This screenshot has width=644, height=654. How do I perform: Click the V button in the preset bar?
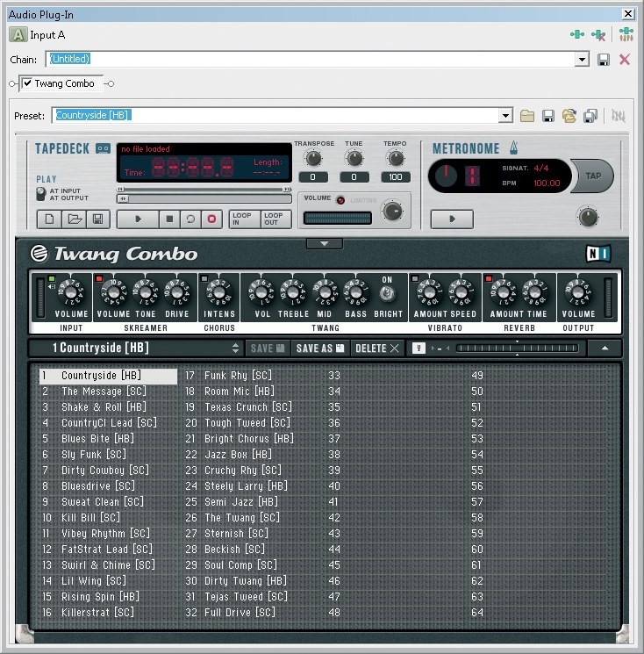coord(419,348)
